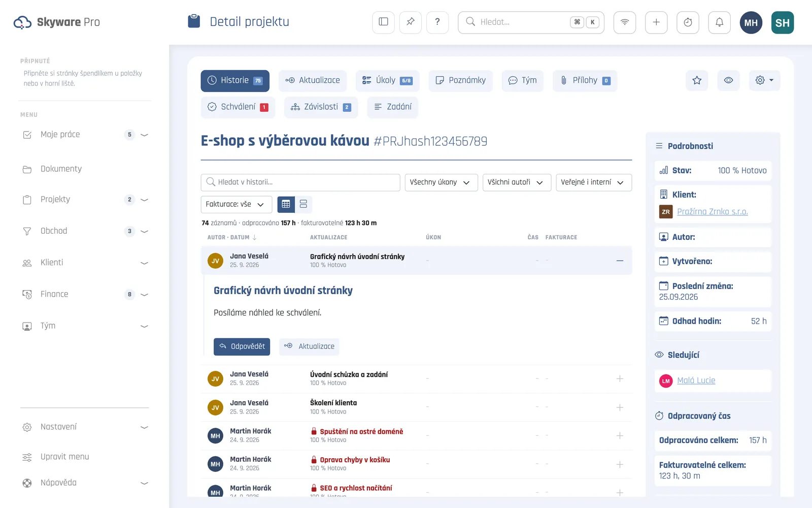
Task: Open the timer stopwatch icon
Action: coord(688,22)
